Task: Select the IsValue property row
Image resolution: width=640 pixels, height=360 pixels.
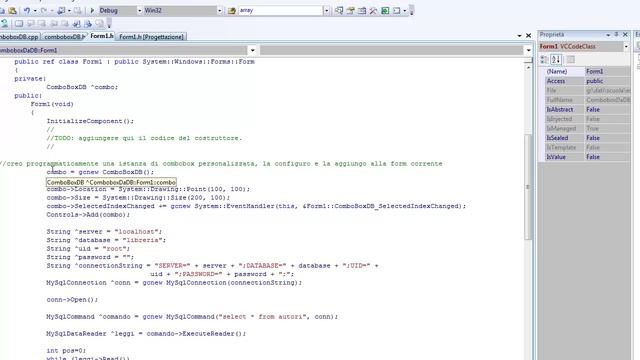Action: pos(588,157)
